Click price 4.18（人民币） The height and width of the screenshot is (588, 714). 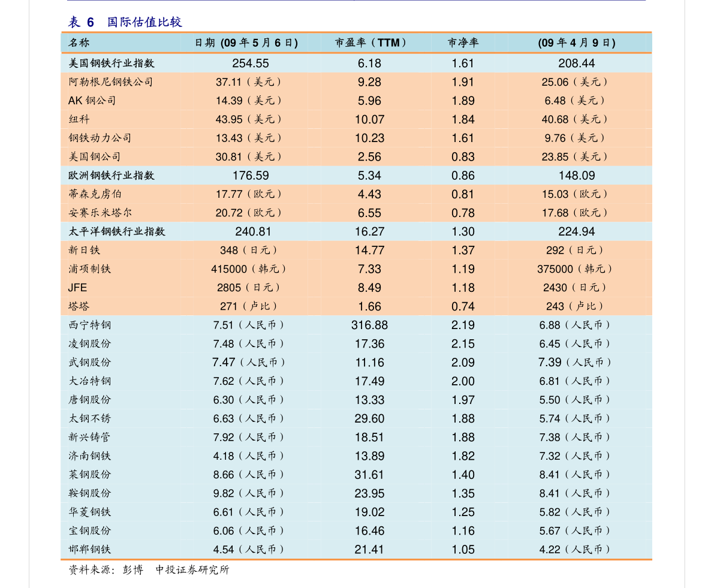(249, 456)
